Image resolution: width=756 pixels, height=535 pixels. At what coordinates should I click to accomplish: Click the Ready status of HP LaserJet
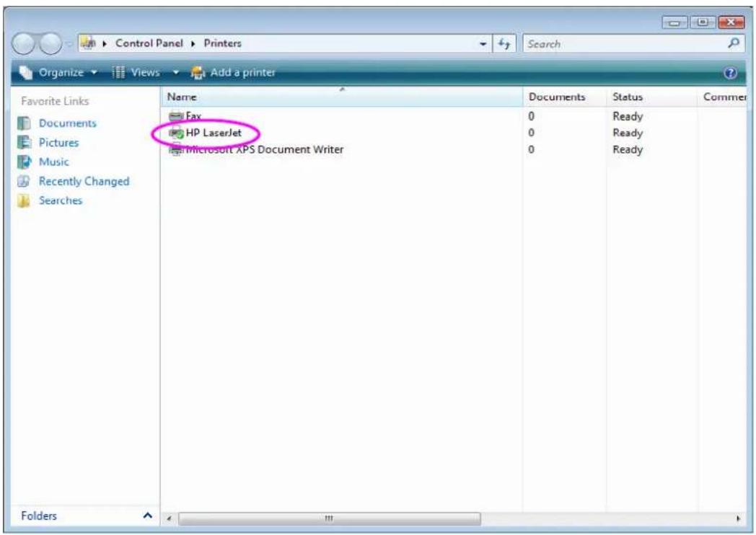click(x=628, y=133)
